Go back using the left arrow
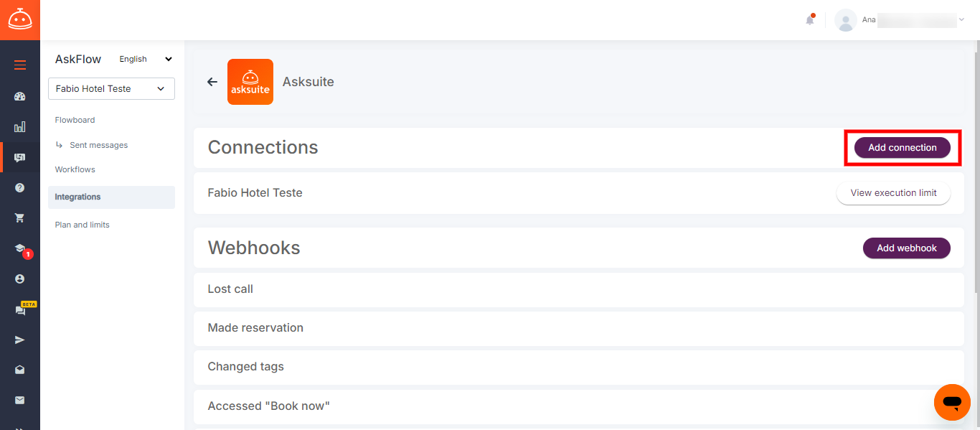 click(212, 82)
